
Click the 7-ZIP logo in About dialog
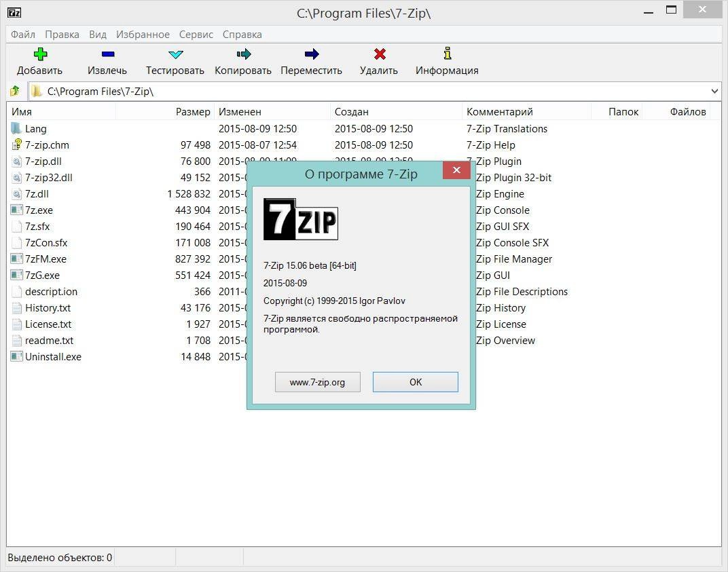coord(300,219)
